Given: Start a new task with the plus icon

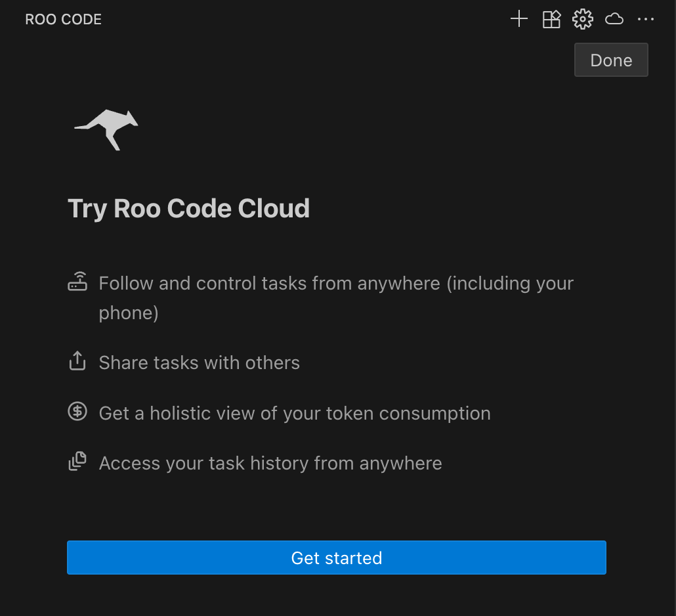Looking at the screenshot, I should (518, 18).
